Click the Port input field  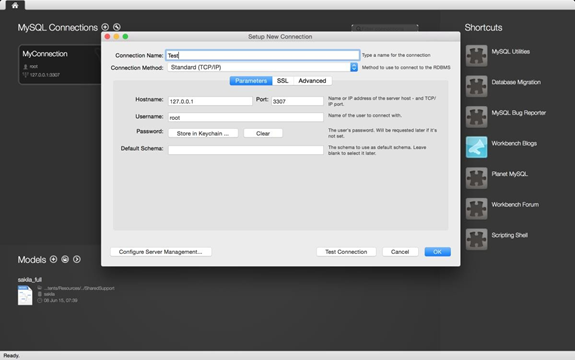coord(297,101)
